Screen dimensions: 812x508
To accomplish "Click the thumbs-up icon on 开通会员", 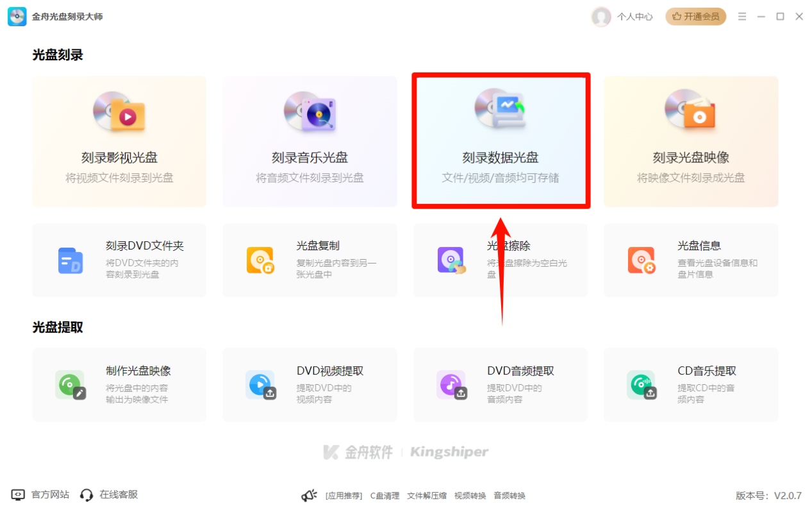I will (x=676, y=17).
